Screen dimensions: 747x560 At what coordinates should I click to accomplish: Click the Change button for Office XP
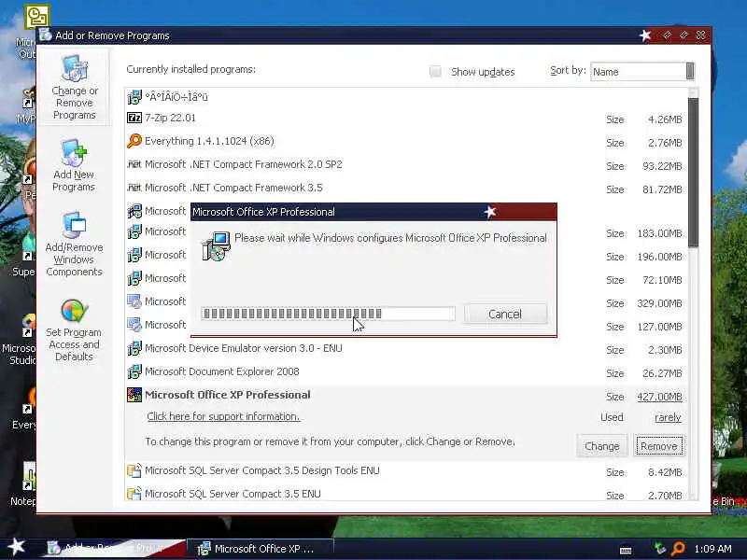(x=601, y=446)
